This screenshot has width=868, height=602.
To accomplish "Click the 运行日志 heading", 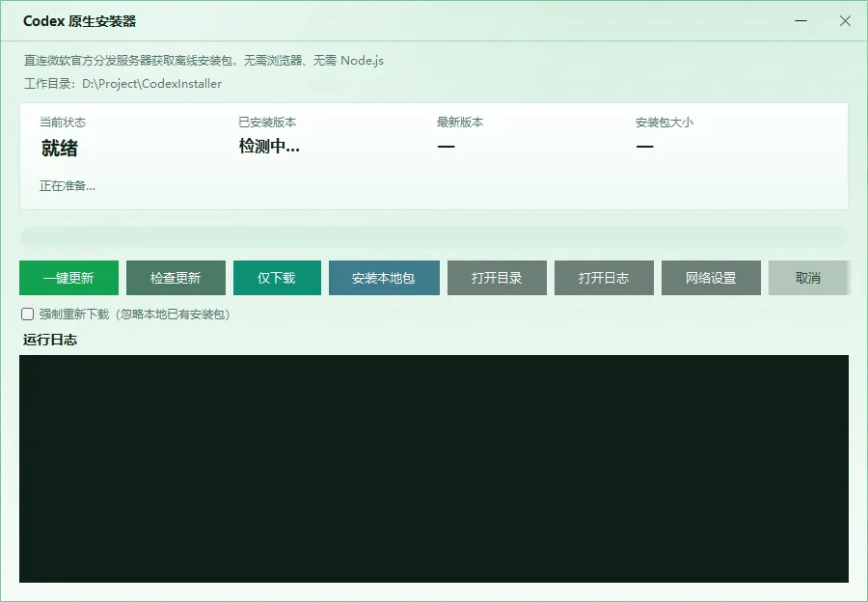I will (50, 340).
